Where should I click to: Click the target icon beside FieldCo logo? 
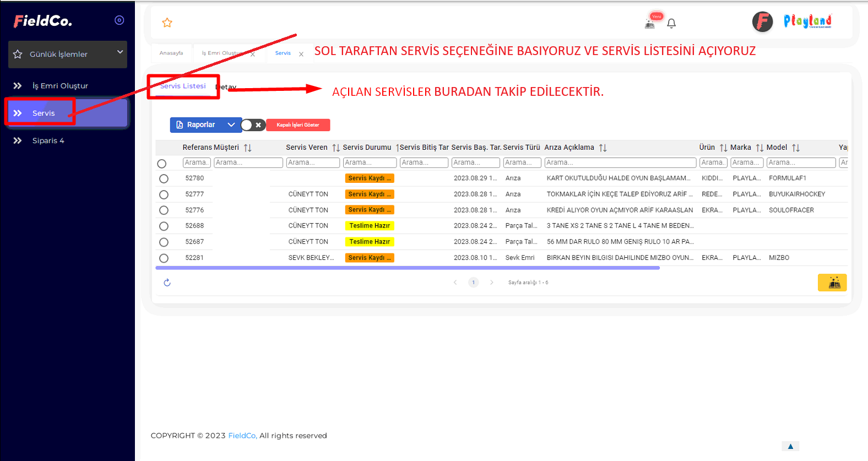pos(119,20)
